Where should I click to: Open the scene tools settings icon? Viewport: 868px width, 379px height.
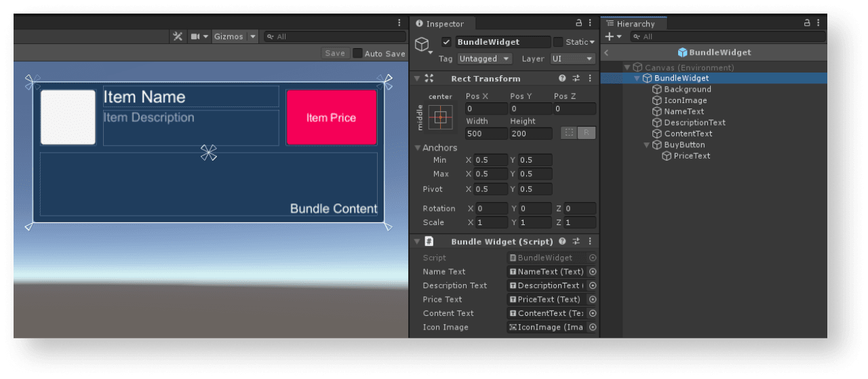coord(178,37)
